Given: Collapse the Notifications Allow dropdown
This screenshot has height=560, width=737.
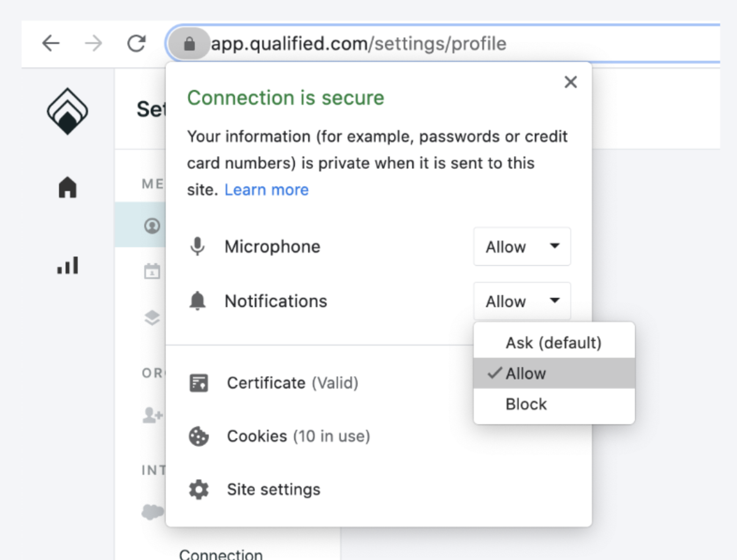Looking at the screenshot, I should 522,301.
